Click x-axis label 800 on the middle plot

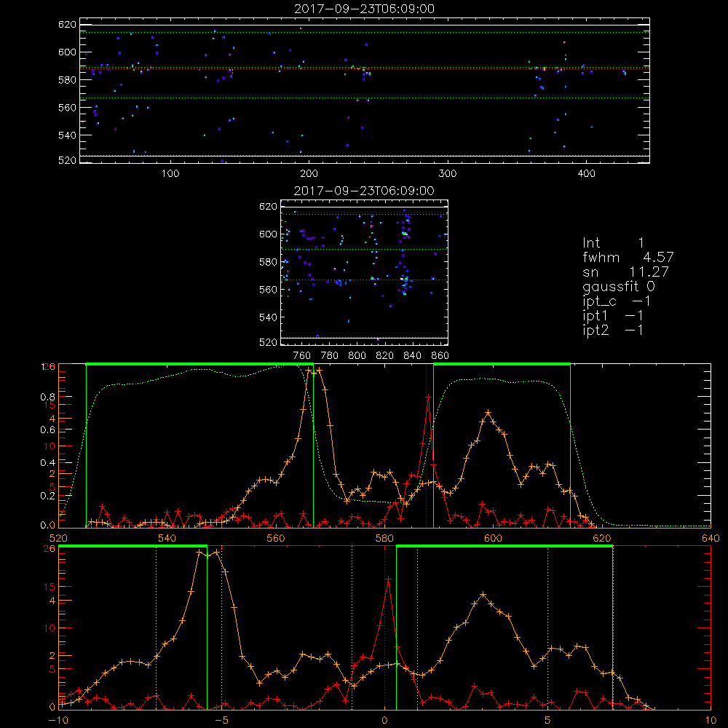pyautogui.click(x=357, y=356)
